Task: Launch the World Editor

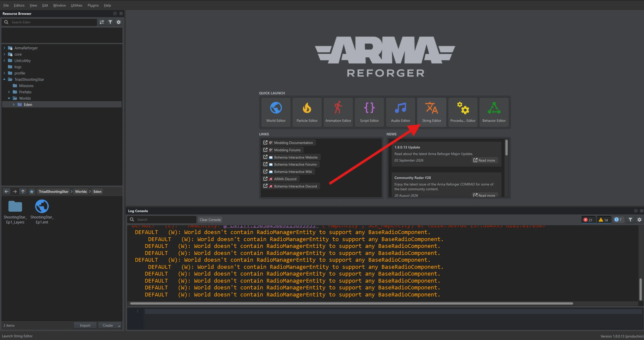Action: [276, 112]
